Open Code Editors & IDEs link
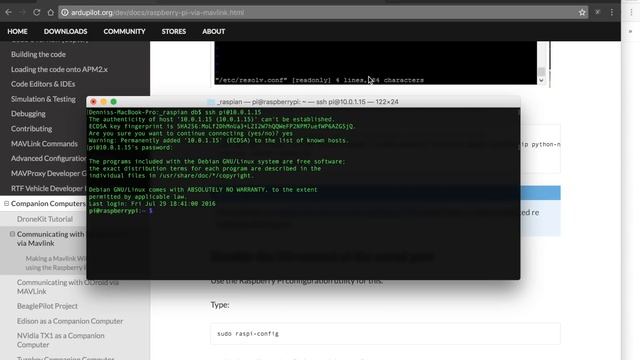Viewport: 640px width, 360px height. 43,84
